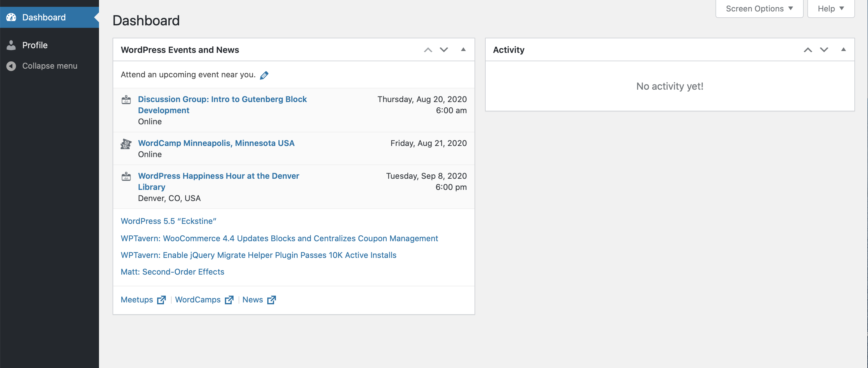Click the Activity panel title

(509, 50)
